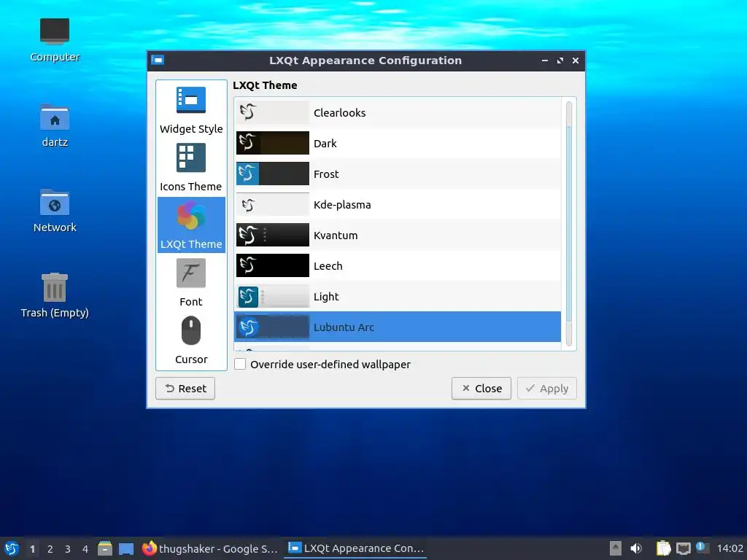Switch to workspace 1
747x560 pixels.
coord(32,549)
